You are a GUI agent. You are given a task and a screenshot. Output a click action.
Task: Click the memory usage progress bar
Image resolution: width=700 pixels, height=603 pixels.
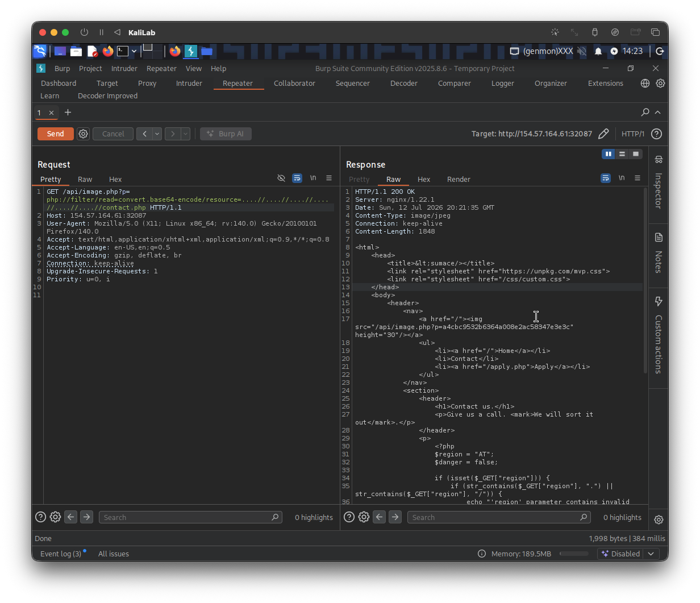pyautogui.click(x=574, y=554)
